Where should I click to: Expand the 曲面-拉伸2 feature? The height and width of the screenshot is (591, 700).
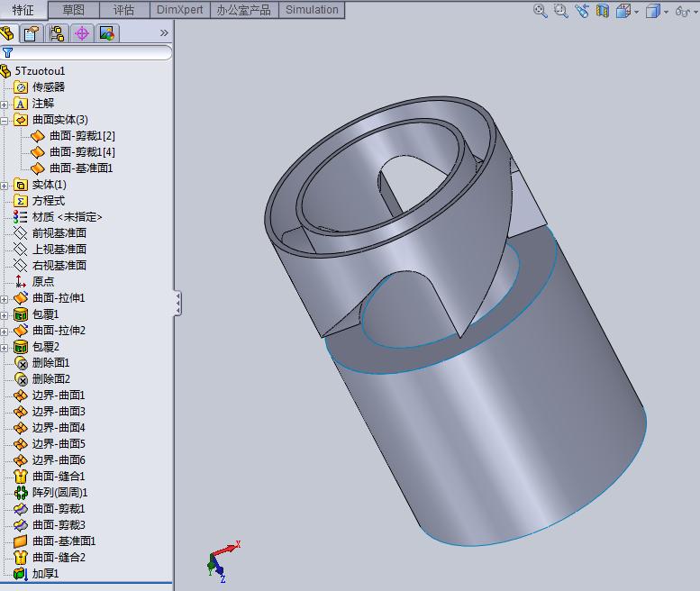(x=5, y=332)
